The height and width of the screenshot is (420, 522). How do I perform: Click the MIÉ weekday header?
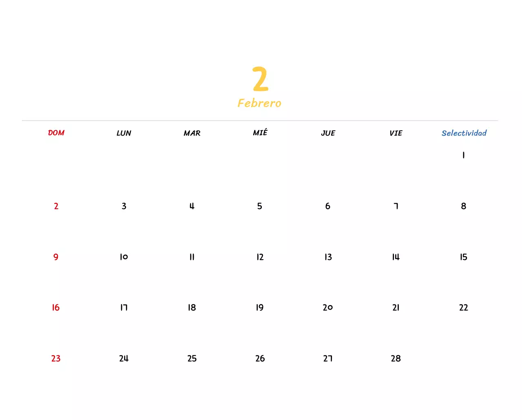coord(260,133)
